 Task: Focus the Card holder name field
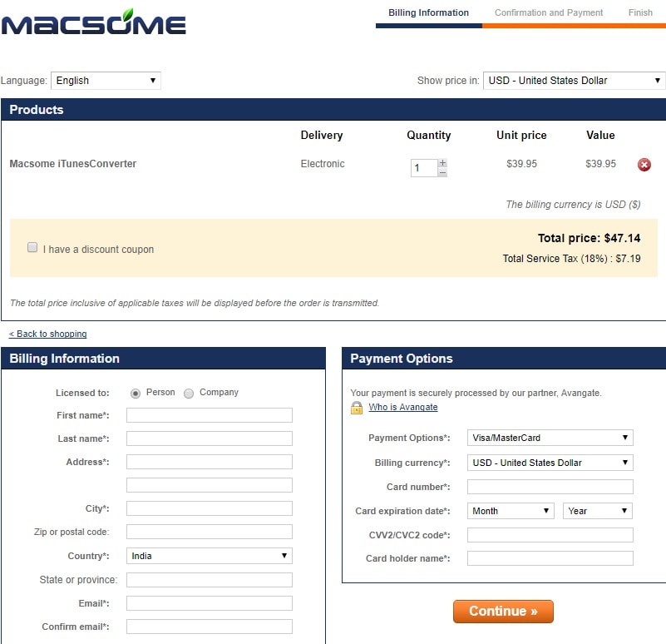[550, 558]
